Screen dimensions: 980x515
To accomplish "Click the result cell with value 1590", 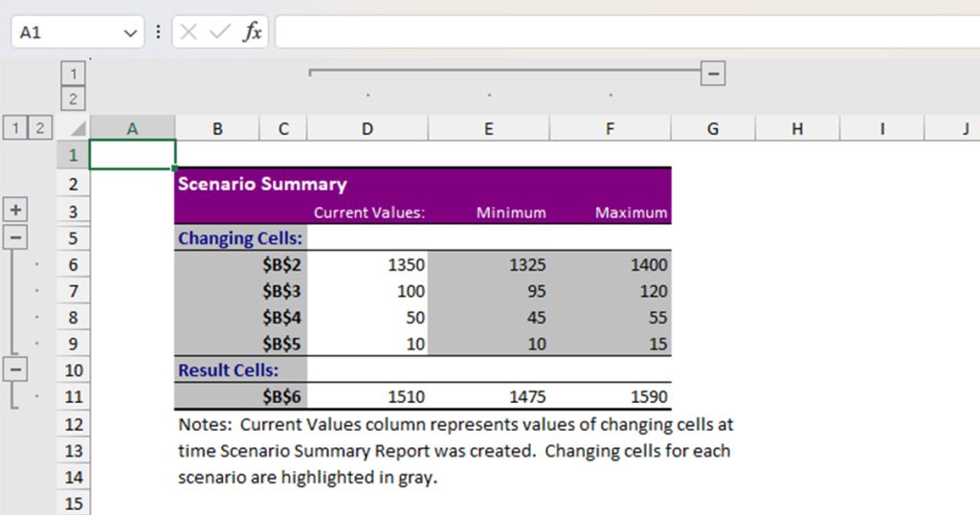I will click(x=610, y=396).
